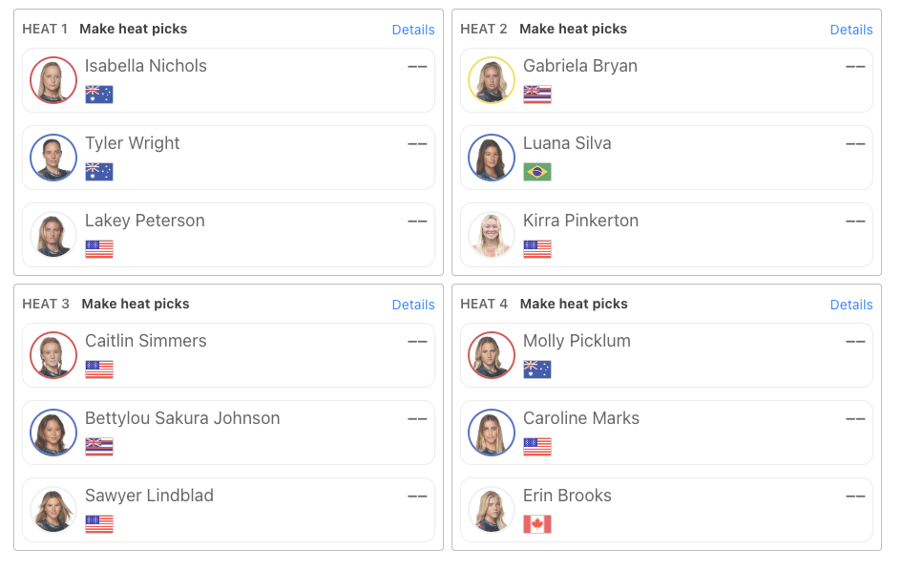Click Tyler Wright's Australian flag icon
The image size is (924, 571).
click(x=99, y=172)
